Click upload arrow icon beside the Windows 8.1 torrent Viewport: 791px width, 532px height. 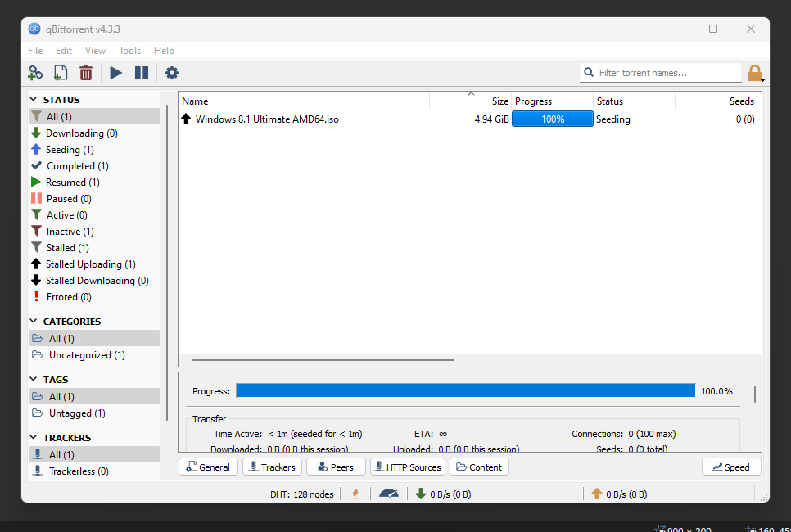[186, 119]
